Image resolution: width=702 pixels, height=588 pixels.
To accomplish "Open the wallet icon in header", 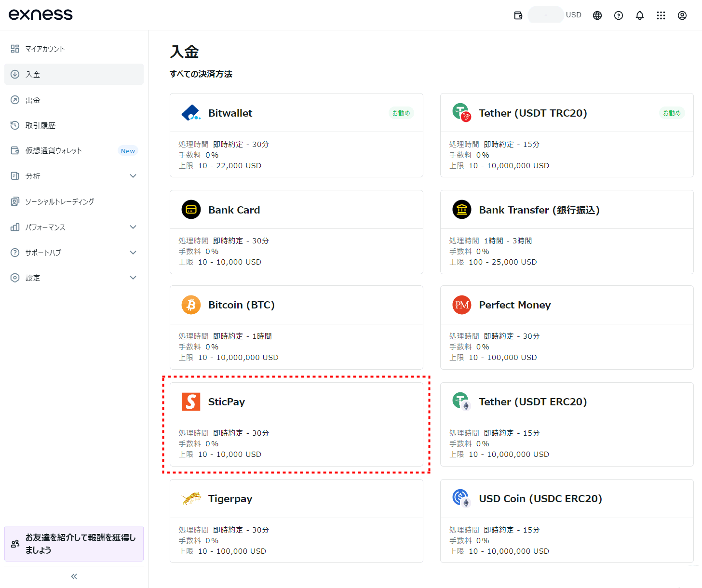I will pos(518,15).
